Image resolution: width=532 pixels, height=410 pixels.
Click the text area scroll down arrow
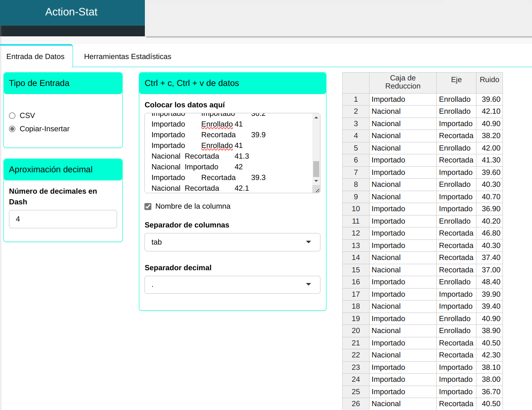316,181
